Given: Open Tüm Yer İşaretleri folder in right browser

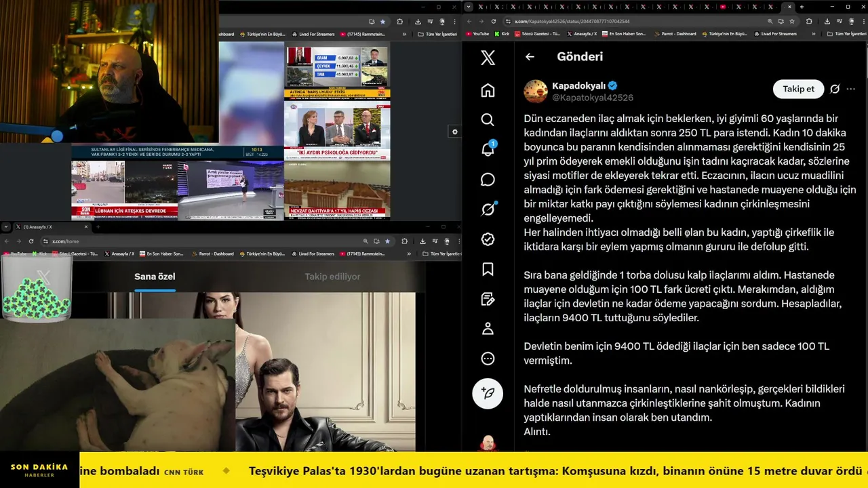Looking at the screenshot, I should (847, 33).
